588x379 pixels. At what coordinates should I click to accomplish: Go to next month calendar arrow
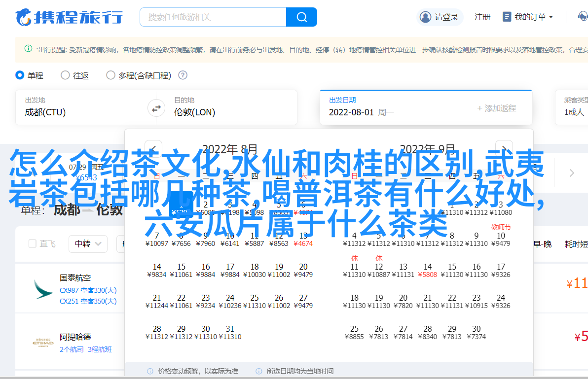tap(504, 149)
